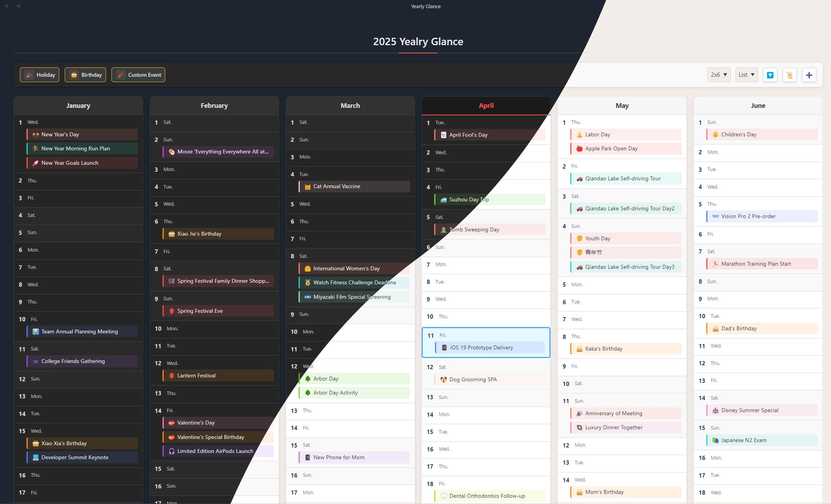Open the 2x6 layout dropdown
831x504 pixels.
pyautogui.click(x=719, y=75)
